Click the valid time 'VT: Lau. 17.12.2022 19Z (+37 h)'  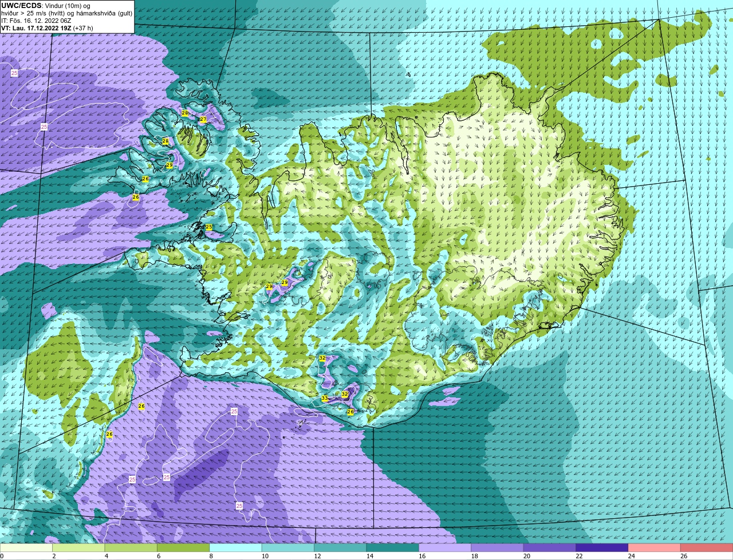click(x=47, y=28)
